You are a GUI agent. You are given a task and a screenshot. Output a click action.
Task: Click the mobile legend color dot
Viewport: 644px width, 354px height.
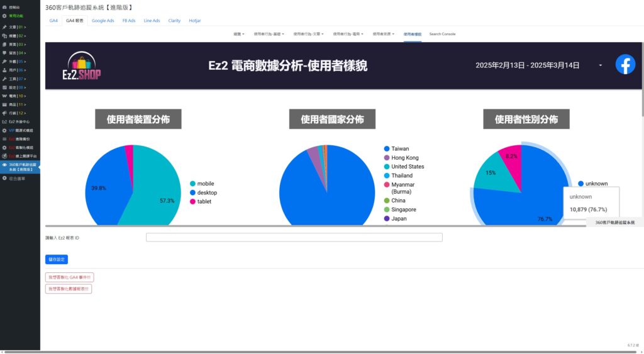[x=192, y=184]
